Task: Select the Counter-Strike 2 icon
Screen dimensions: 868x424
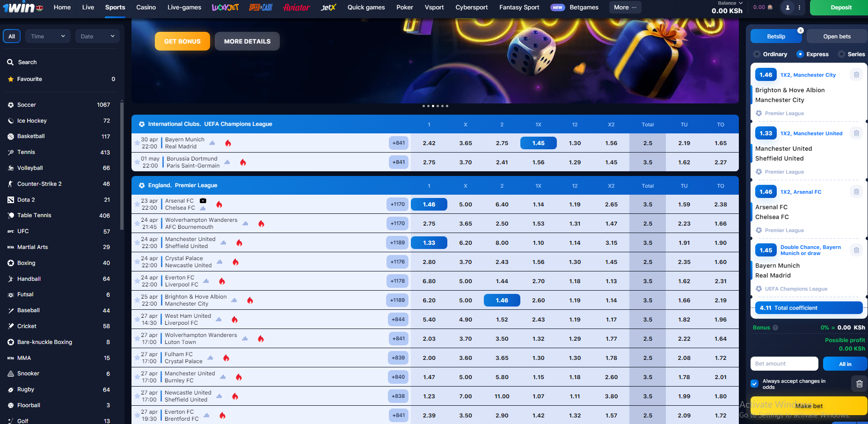Action: click(x=10, y=184)
